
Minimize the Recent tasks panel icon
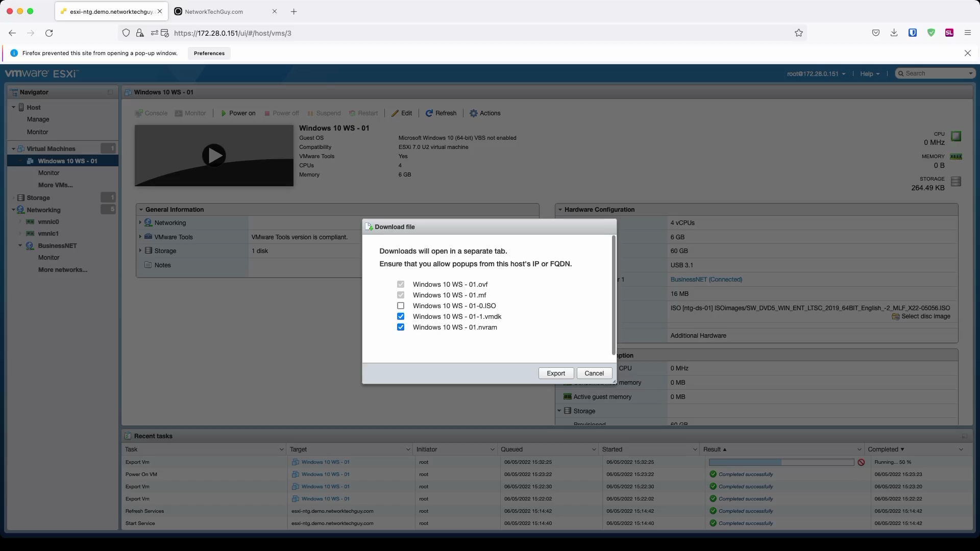pos(964,436)
